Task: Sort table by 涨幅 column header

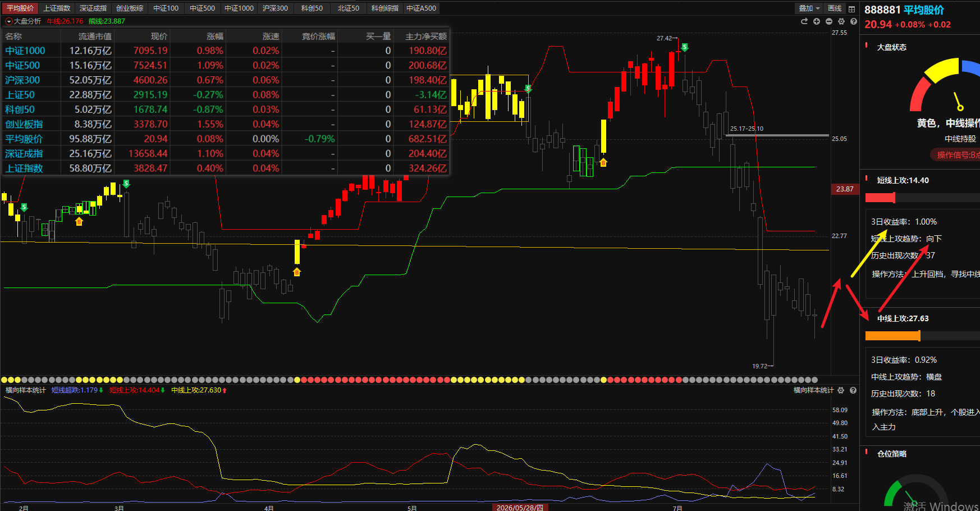Action: tap(215, 36)
